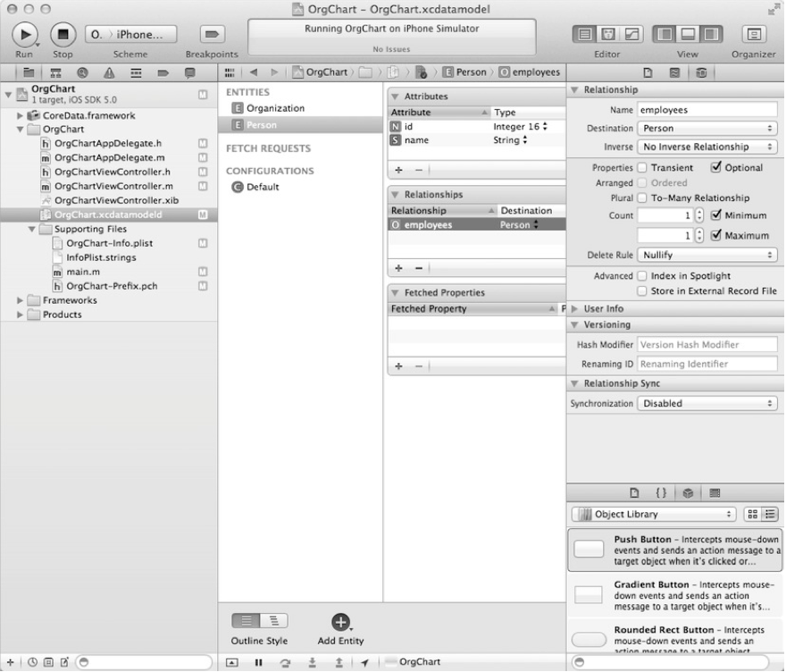Viewport: 786px width, 672px height.
Task: Show the Data Model inspector
Action: point(701,72)
